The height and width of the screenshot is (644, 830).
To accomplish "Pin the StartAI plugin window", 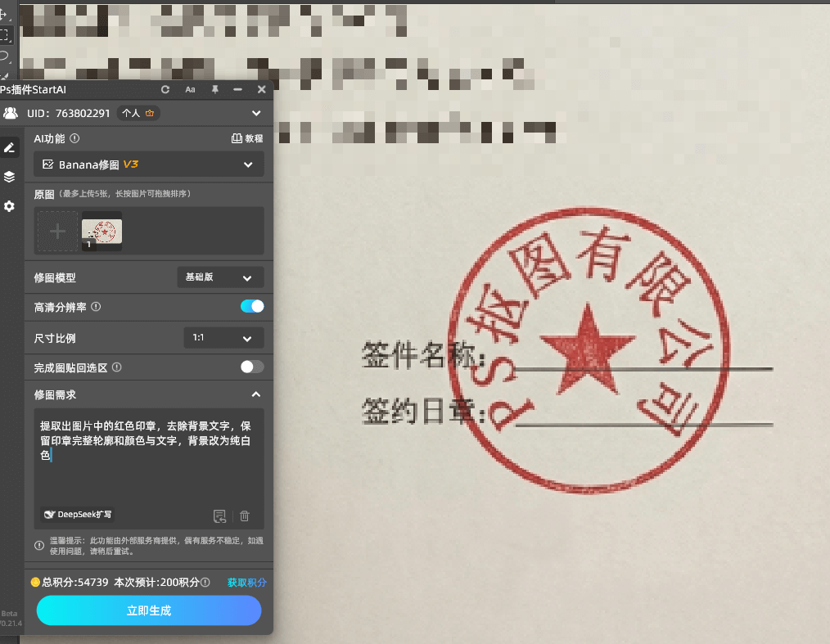I will [x=214, y=89].
